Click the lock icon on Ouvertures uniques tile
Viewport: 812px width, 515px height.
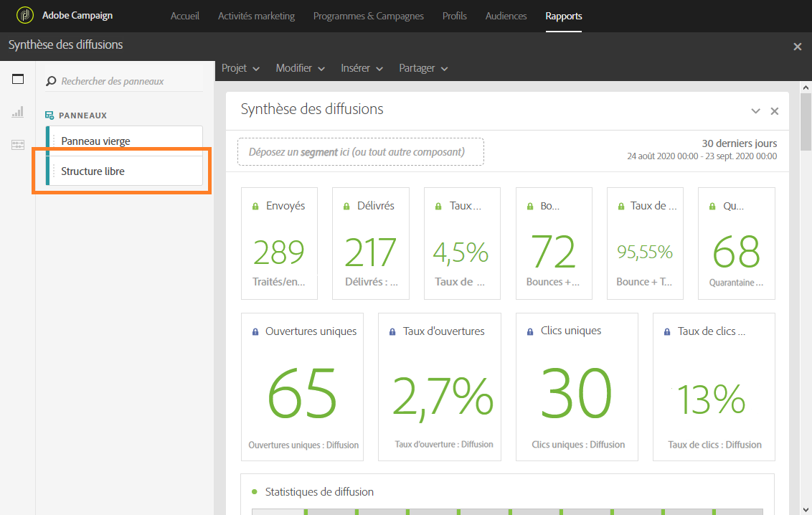tap(255, 332)
